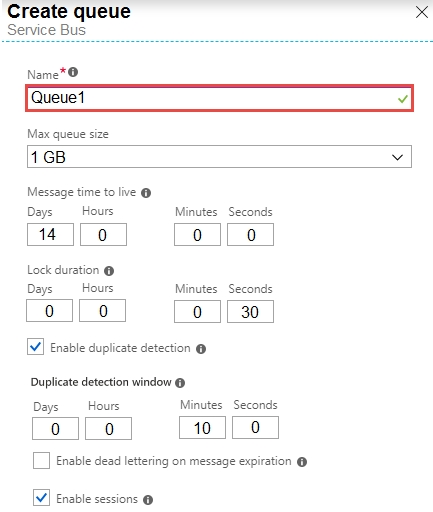Uncheck Enable duplicate detection checkbox
This screenshot has height=512, width=433.
[35, 347]
